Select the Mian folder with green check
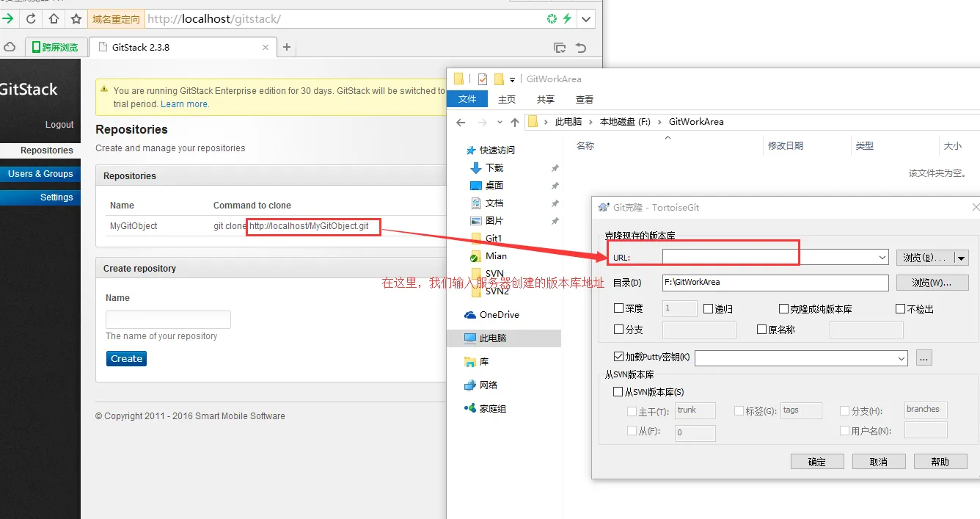The image size is (980, 519). click(x=496, y=255)
